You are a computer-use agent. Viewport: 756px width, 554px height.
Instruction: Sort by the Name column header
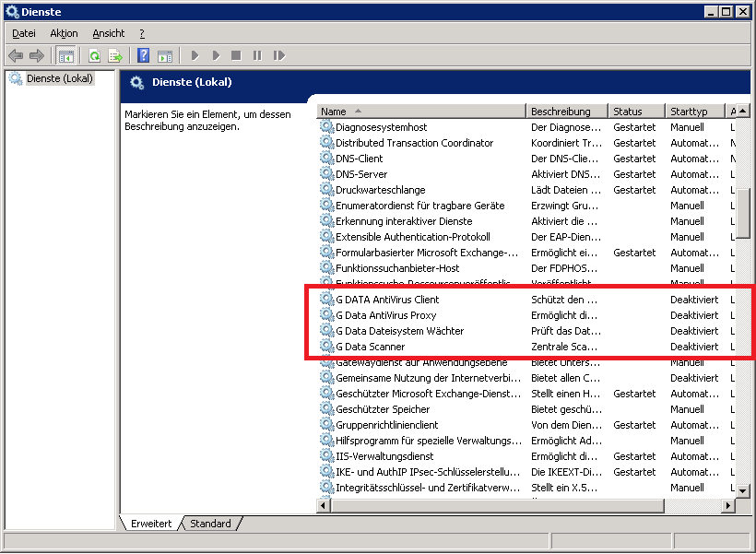point(421,112)
